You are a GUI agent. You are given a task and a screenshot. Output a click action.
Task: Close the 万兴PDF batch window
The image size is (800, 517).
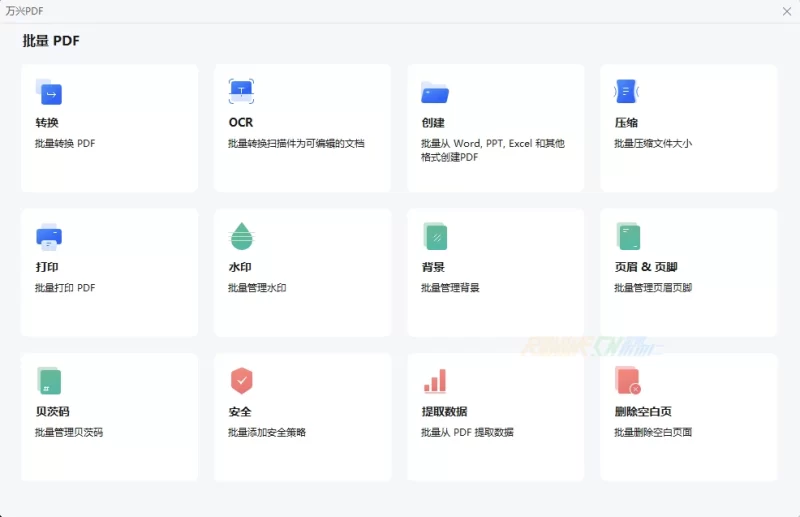click(787, 11)
